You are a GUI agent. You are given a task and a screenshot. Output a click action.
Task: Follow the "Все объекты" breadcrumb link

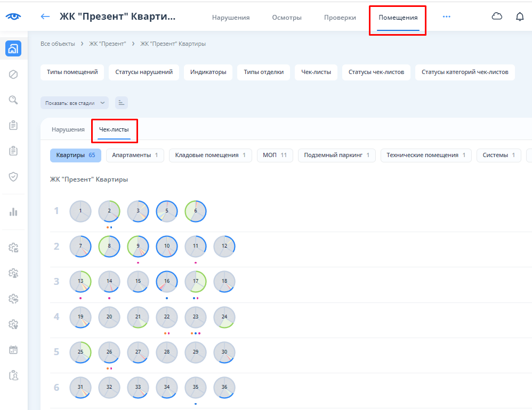pyautogui.click(x=58, y=44)
